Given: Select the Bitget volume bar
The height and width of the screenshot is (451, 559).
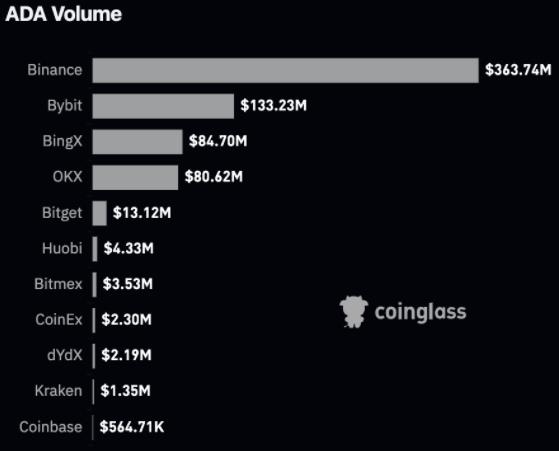Looking at the screenshot, I should [x=99, y=213].
